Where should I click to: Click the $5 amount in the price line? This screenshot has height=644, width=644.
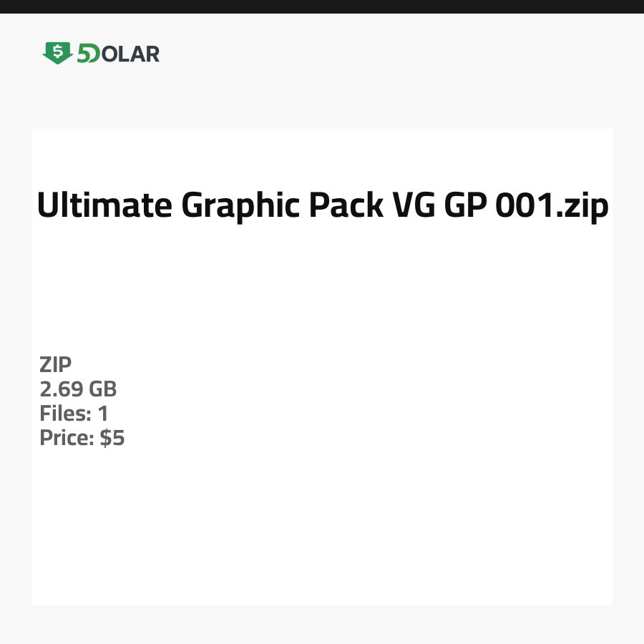point(112,438)
